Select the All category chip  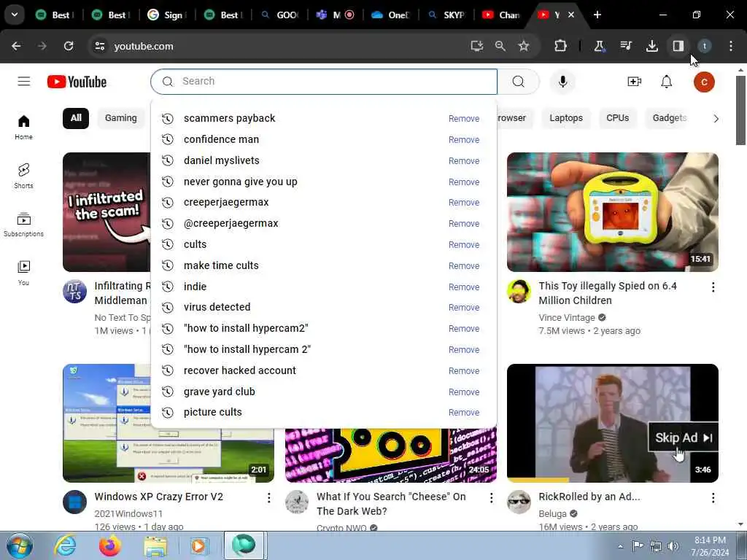click(x=76, y=117)
